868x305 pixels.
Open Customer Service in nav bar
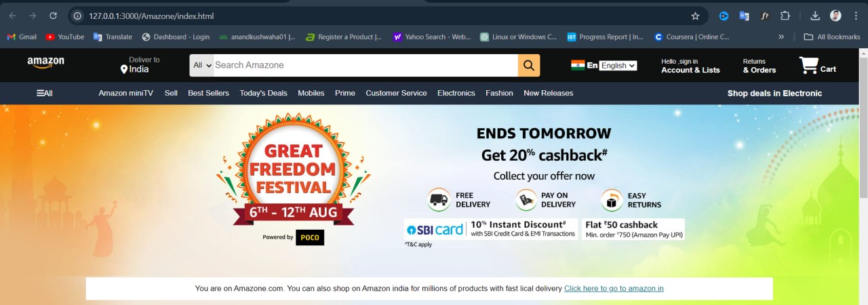tap(396, 93)
